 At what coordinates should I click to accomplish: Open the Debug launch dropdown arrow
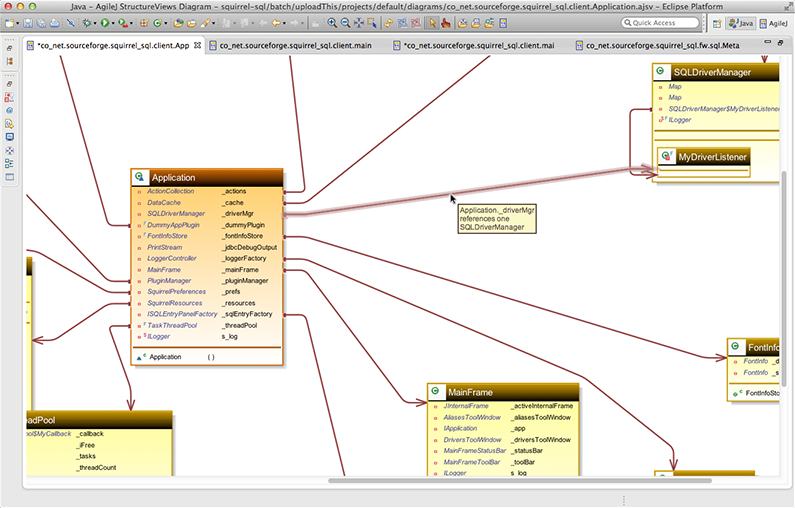click(95, 23)
